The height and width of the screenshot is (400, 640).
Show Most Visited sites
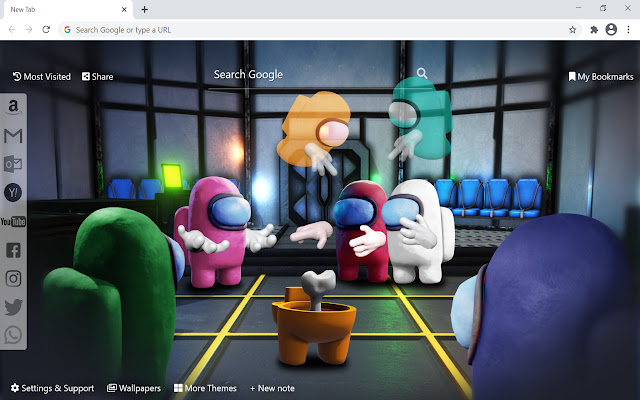click(x=42, y=77)
